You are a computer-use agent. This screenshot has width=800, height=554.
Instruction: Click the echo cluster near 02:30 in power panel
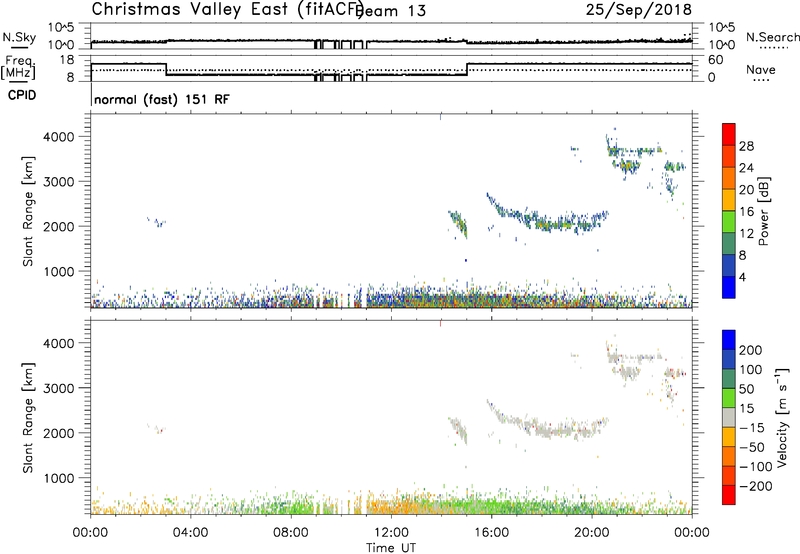pyautogui.click(x=157, y=221)
